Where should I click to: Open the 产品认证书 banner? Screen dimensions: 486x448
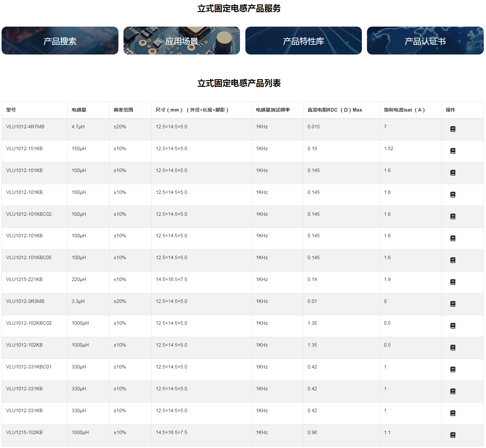[x=425, y=41]
